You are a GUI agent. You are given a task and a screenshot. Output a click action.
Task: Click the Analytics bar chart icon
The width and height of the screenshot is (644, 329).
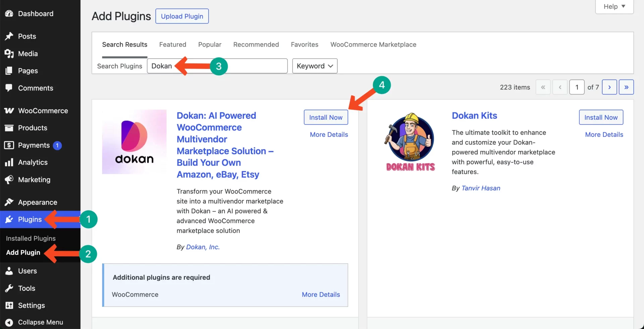9,162
